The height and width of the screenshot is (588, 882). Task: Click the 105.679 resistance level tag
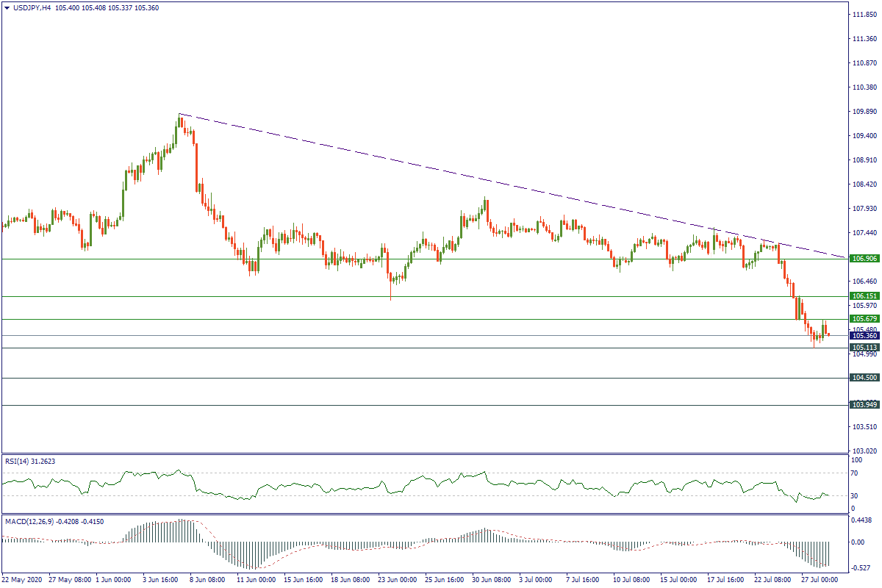864,319
